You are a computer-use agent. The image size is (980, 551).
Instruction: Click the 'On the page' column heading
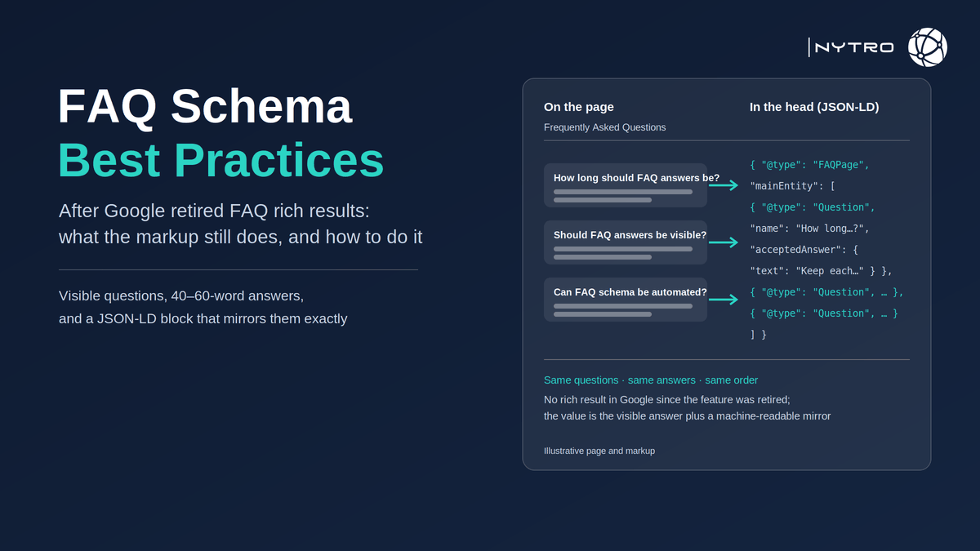pos(579,107)
